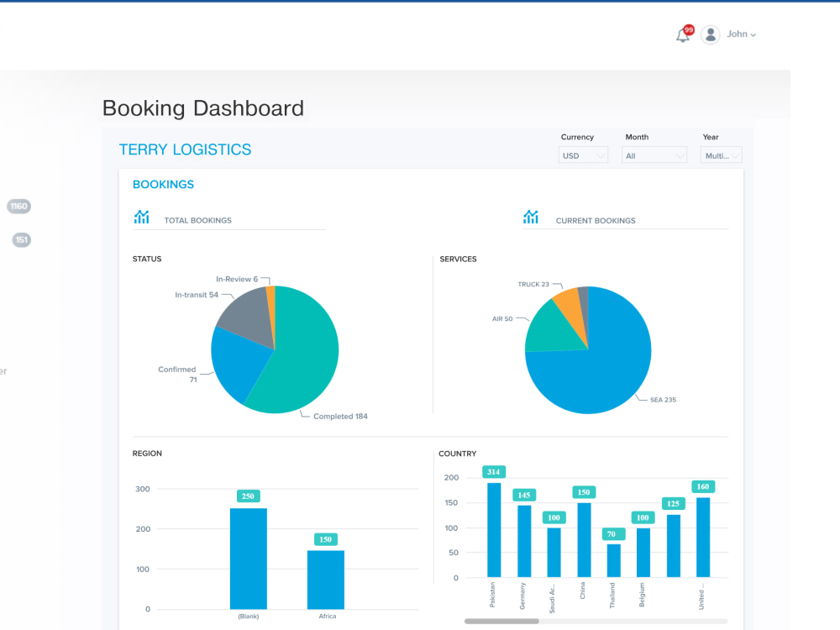Screen dimensions: 840x630
Task: Click the Completed 184 legend label
Action: [339, 416]
